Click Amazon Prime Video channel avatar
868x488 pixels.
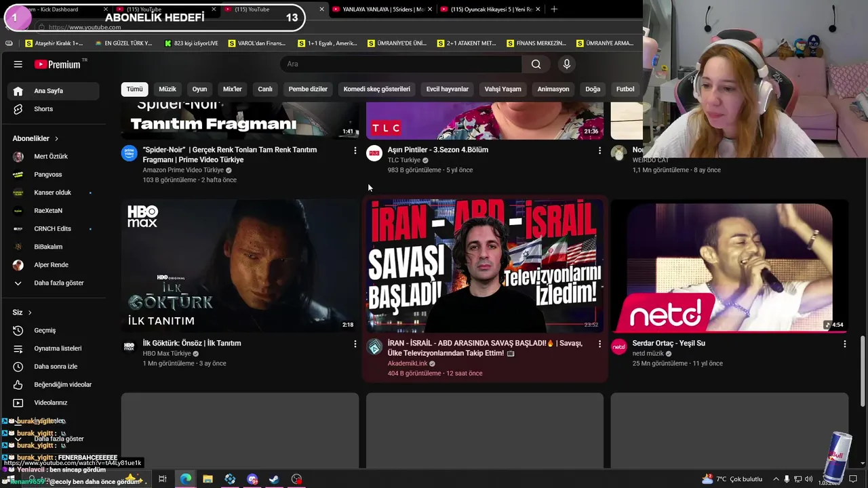click(x=129, y=153)
